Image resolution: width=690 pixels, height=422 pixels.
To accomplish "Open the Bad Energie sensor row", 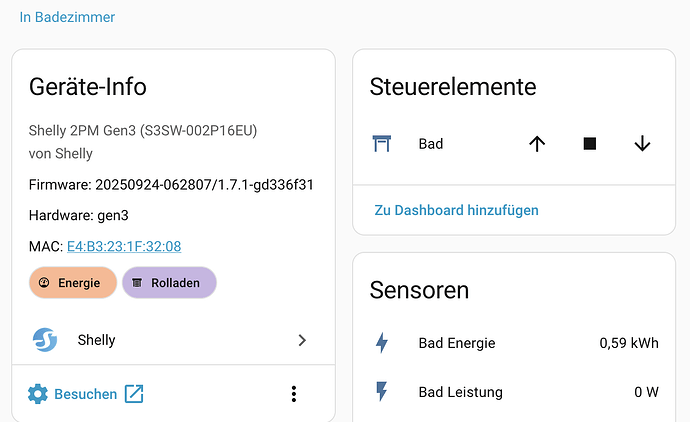I will click(514, 343).
